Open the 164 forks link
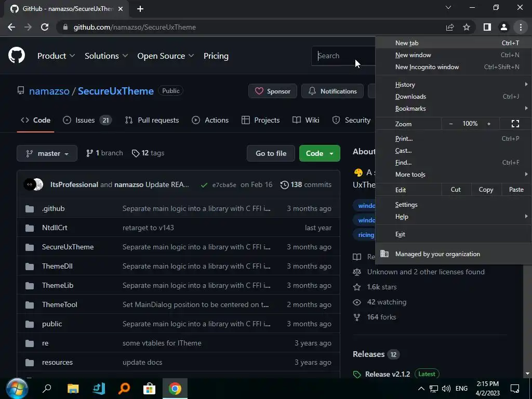Screen dimensions: 532x399 pyautogui.click(x=381, y=317)
